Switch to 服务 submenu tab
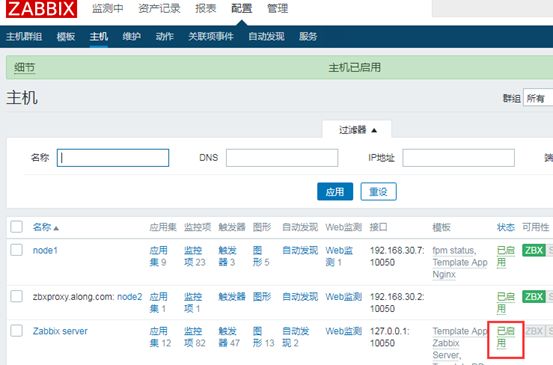The height and width of the screenshot is (365, 553). (x=308, y=36)
